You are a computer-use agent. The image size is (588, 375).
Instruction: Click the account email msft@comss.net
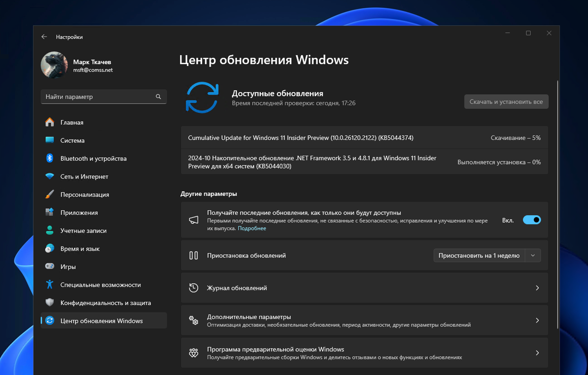(93, 70)
